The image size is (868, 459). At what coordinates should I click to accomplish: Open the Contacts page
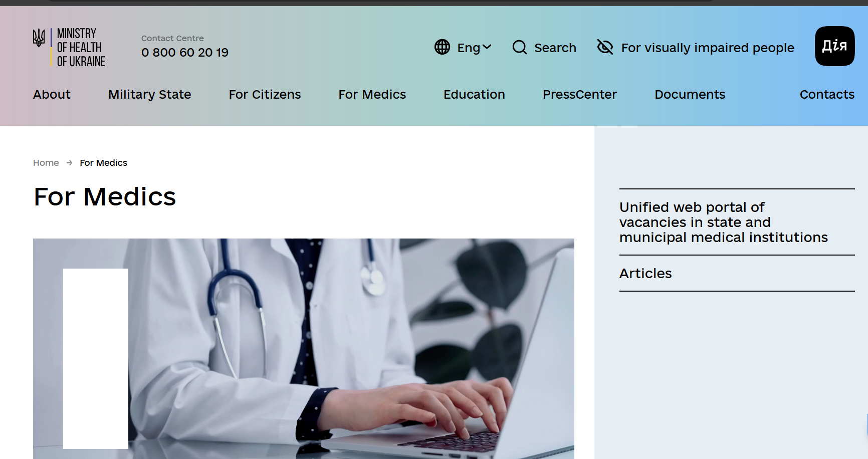tap(827, 94)
